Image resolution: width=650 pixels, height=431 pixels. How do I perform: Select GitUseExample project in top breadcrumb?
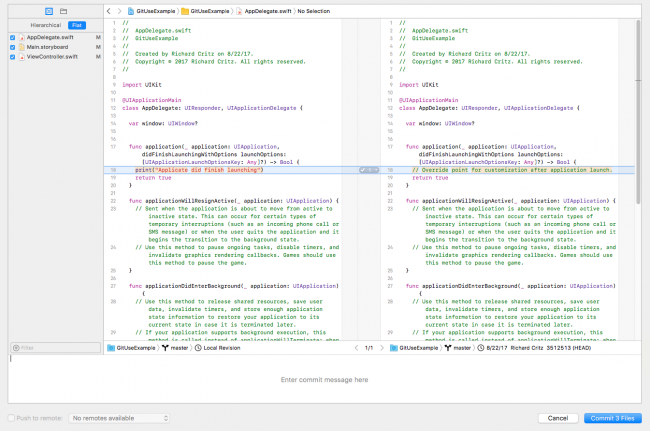(151, 11)
